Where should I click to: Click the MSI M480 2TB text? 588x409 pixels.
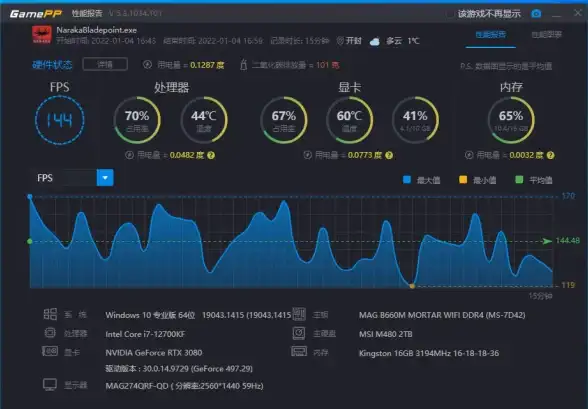point(386,334)
